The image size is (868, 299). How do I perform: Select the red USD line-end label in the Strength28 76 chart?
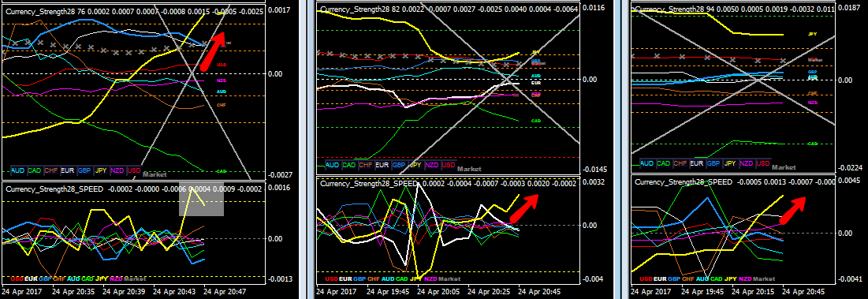point(222,65)
